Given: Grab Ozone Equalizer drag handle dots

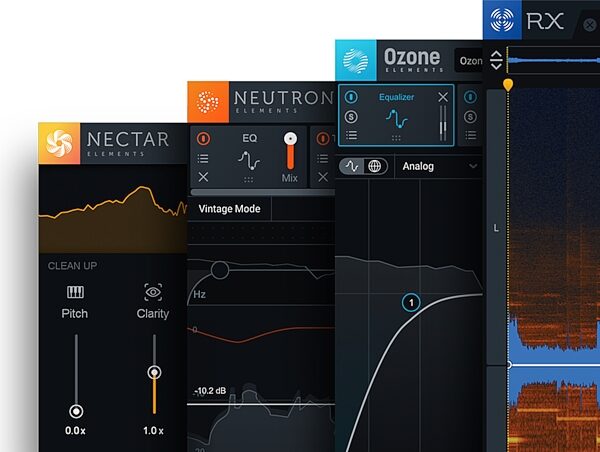Looking at the screenshot, I should click(x=396, y=138).
